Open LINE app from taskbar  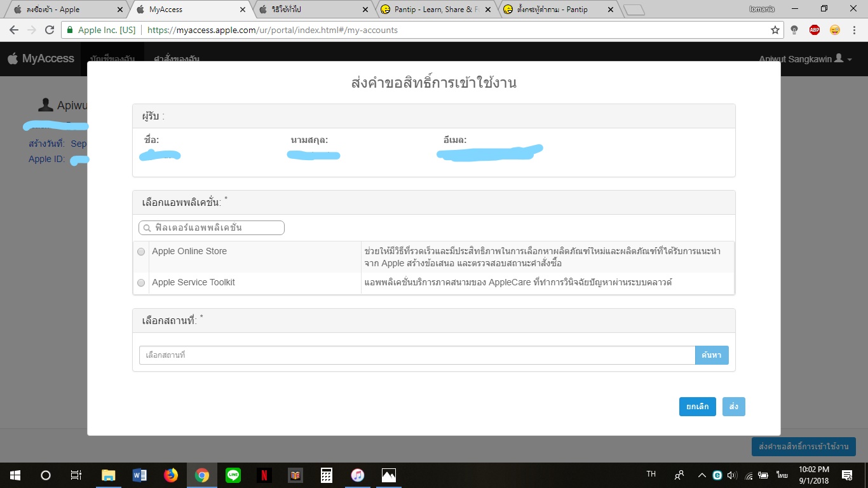(x=233, y=475)
